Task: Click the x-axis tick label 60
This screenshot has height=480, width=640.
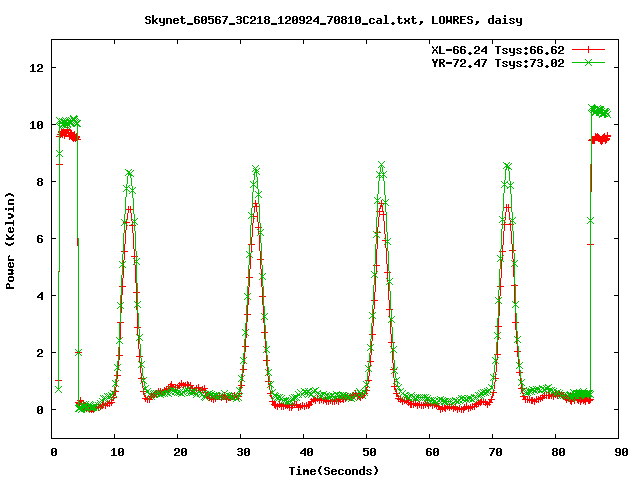Action: pyautogui.click(x=432, y=452)
